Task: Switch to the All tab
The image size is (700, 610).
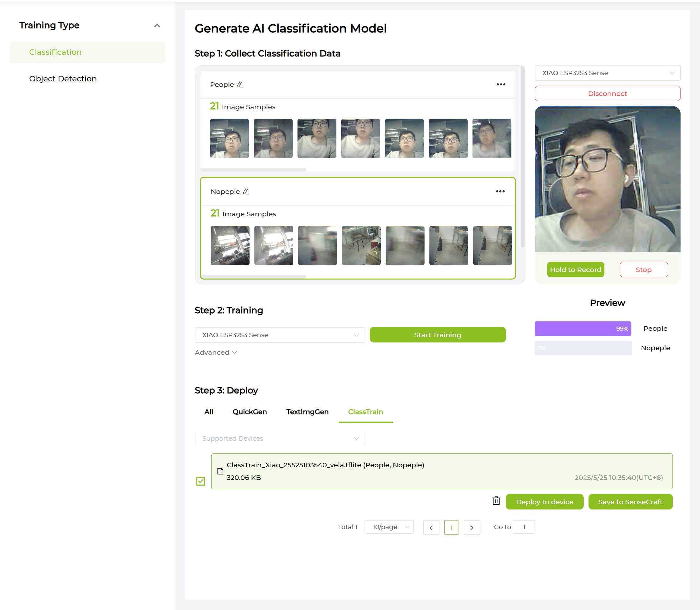Action: tap(208, 412)
